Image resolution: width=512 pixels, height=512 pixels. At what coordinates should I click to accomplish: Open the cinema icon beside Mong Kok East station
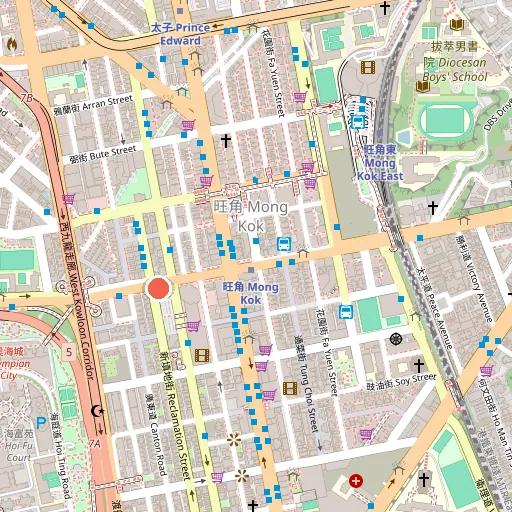[x=368, y=67]
